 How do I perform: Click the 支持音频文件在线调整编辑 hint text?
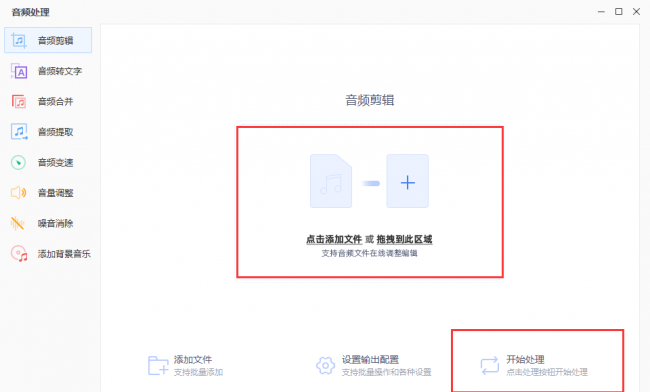point(369,253)
